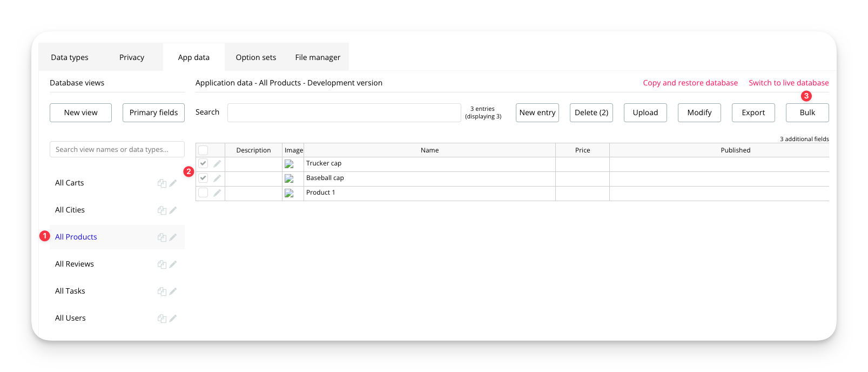Screen dimensions: 868x372
Task: Open the App data tab
Action: point(194,57)
